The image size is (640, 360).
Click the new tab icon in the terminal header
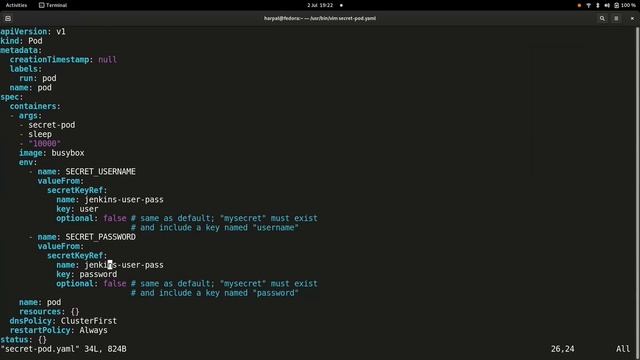[8, 18]
